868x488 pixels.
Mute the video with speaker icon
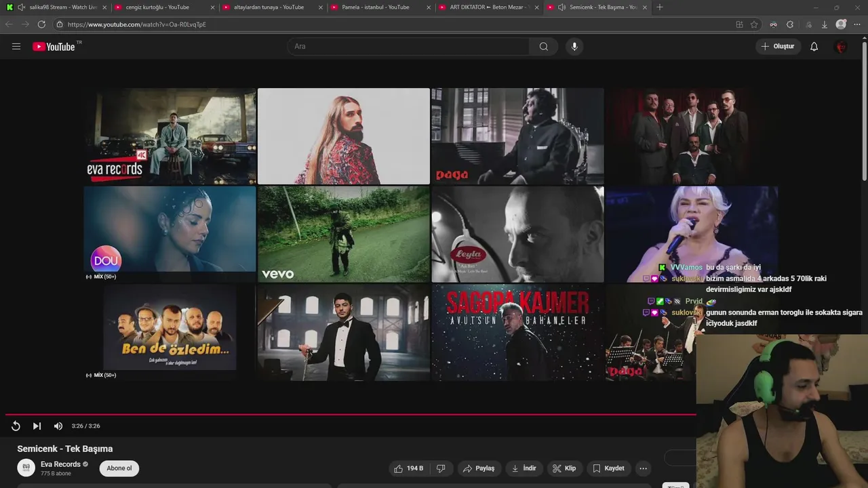pos(58,426)
